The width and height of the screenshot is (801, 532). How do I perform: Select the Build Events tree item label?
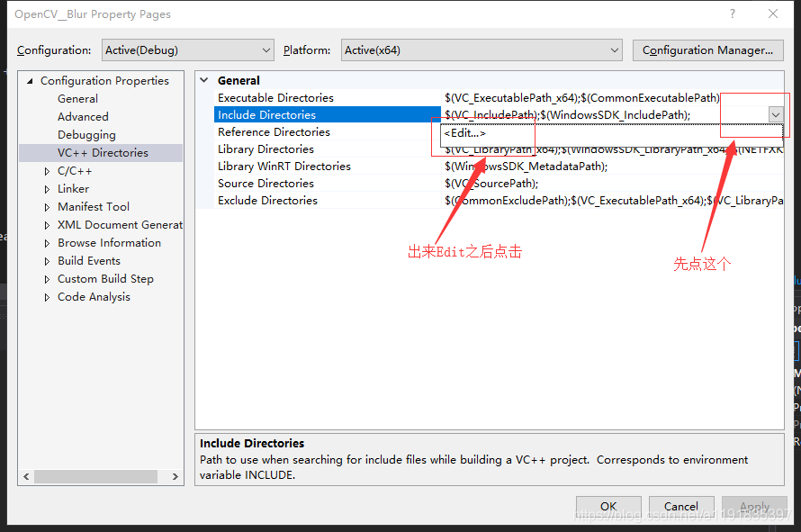tap(89, 261)
